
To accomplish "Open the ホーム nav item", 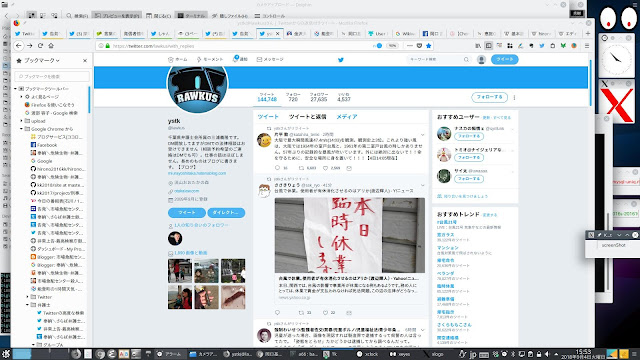I will click(x=178, y=60).
